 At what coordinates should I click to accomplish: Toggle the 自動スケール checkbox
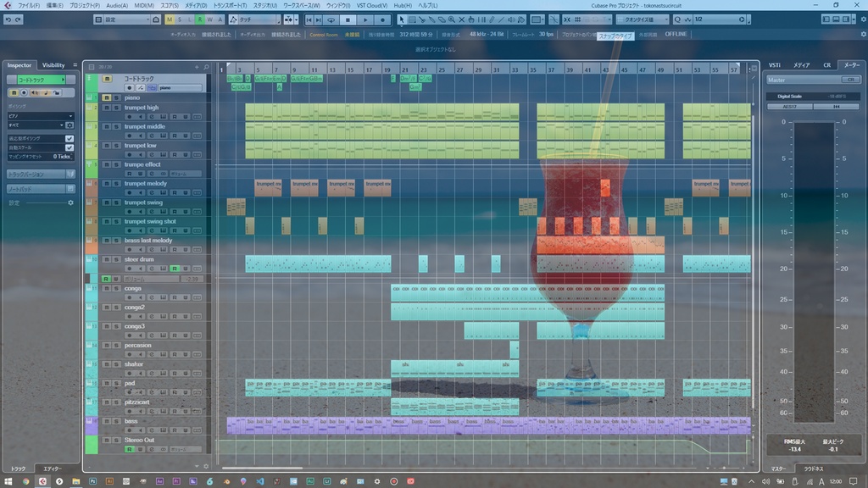[x=70, y=147]
